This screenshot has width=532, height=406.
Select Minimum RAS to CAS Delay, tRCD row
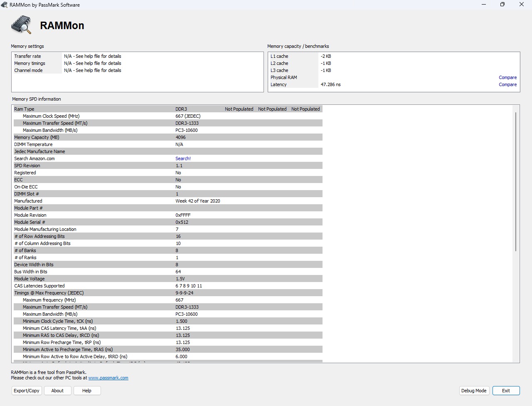click(168, 335)
